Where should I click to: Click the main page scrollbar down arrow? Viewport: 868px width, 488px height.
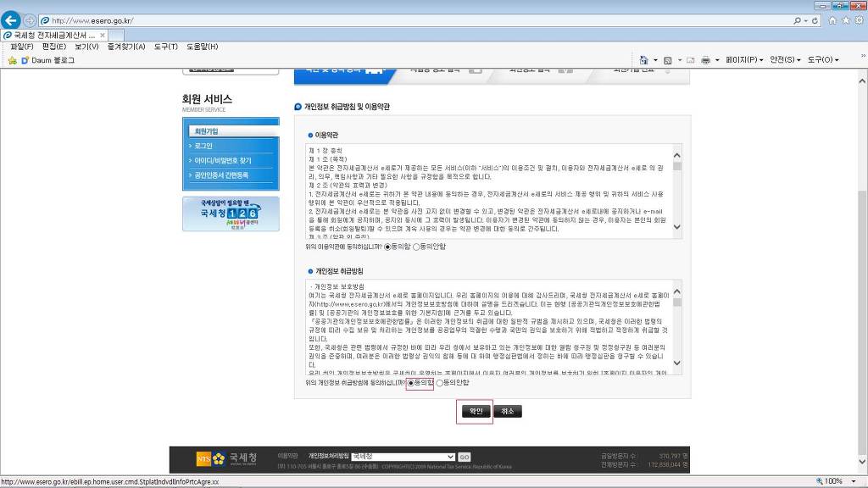pos(862,462)
